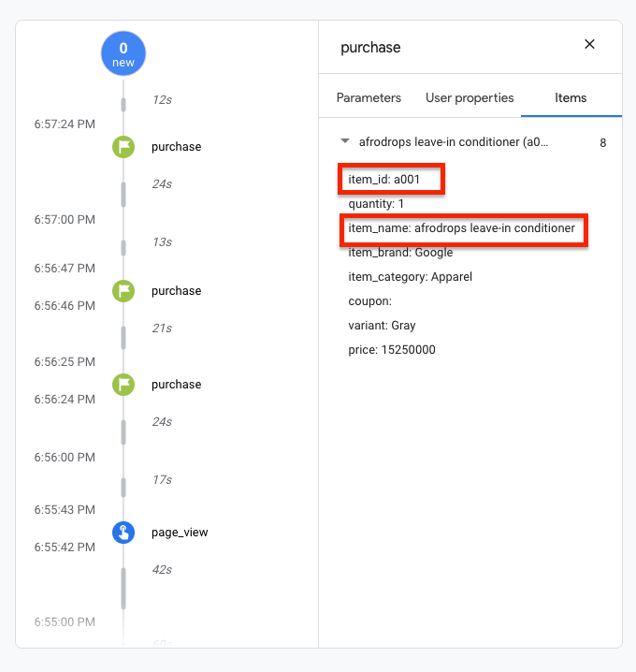Close the purchase details panel

590,44
